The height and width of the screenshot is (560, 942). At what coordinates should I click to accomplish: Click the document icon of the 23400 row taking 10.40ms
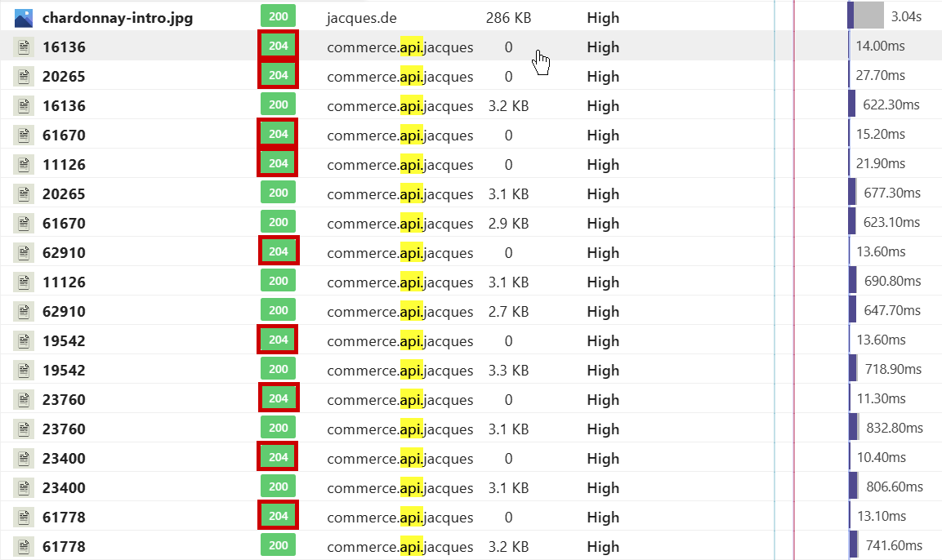24,459
